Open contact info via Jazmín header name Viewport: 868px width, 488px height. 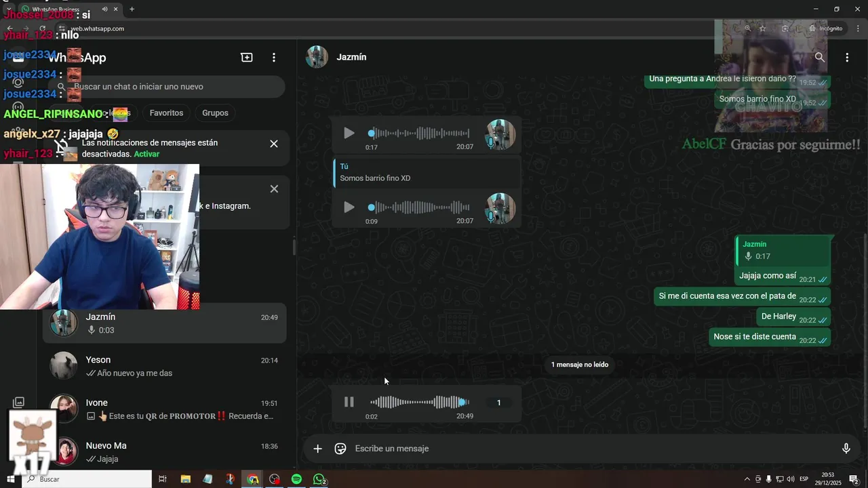[x=351, y=58]
